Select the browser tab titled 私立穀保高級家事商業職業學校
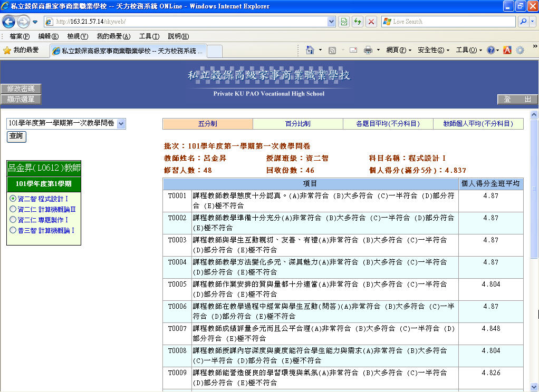 (128, 51)
